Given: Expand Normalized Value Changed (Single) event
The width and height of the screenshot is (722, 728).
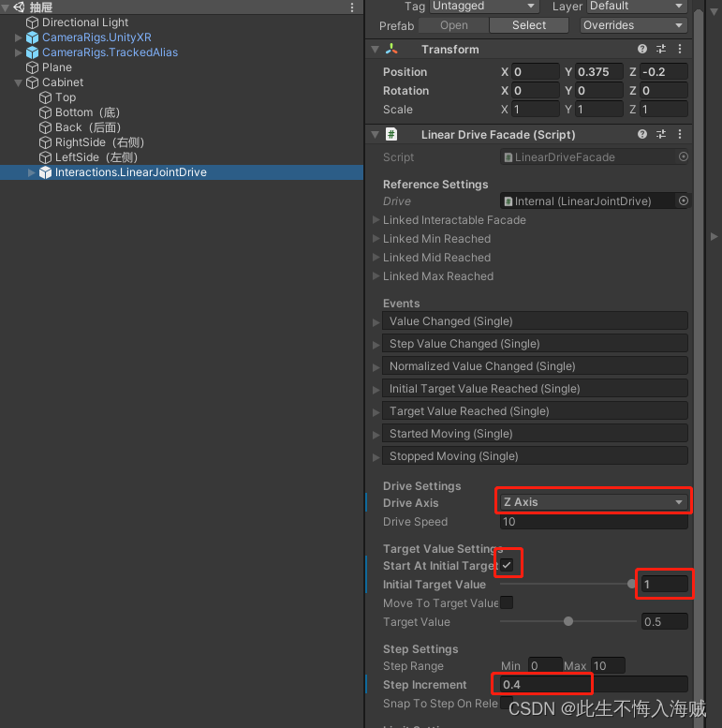Looking at the screenshot, I should [376, 367].
